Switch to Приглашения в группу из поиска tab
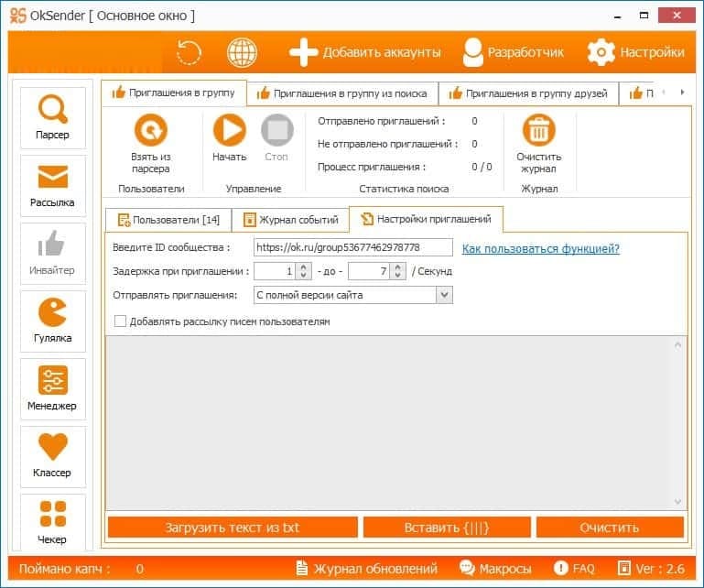The width and height of the screenshot is (704, 588). click(x=343, y=93)
